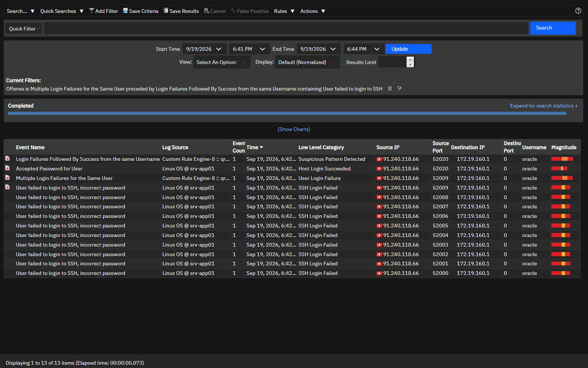This screenshot has height=368, width=588.
Task: Open the Start Time date dropdown
Action: (x=204, y=49)
